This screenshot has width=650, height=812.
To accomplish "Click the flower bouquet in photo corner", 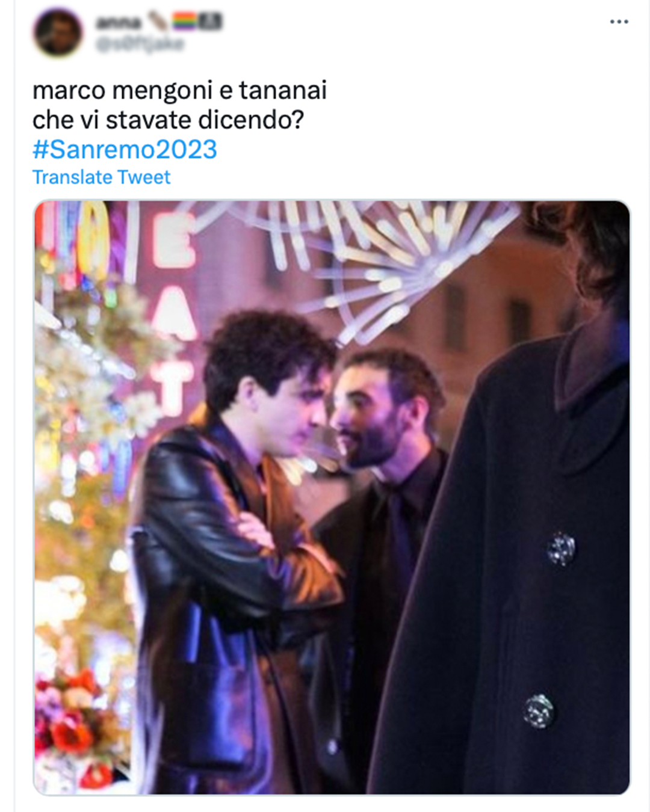I will coord(71,722).
